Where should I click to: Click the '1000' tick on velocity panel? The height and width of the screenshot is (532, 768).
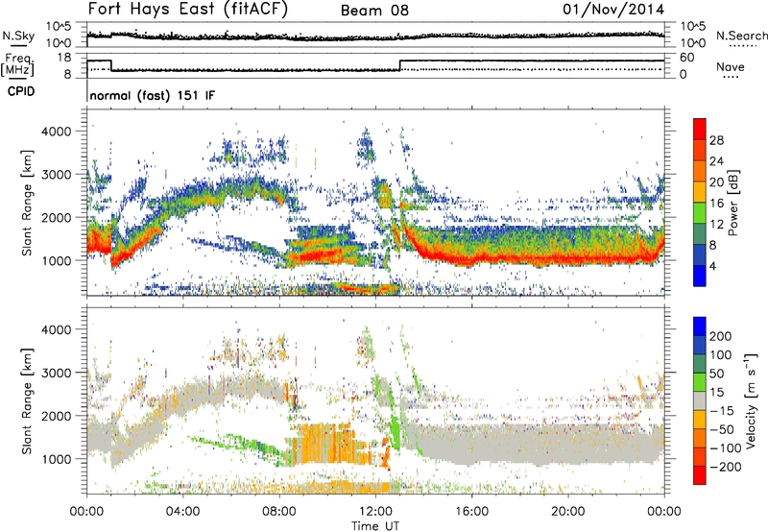pyautogui.click(x=57, y=459)
